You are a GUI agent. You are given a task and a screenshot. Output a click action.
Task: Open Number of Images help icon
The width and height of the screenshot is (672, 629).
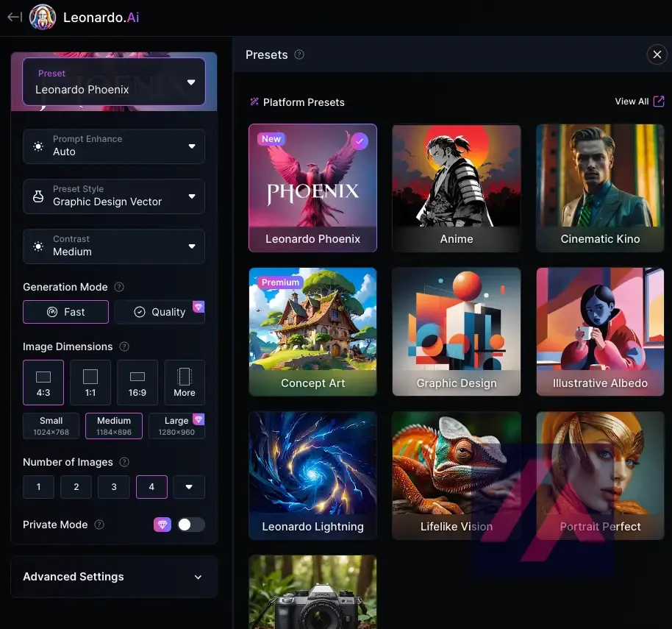[124, 462]
